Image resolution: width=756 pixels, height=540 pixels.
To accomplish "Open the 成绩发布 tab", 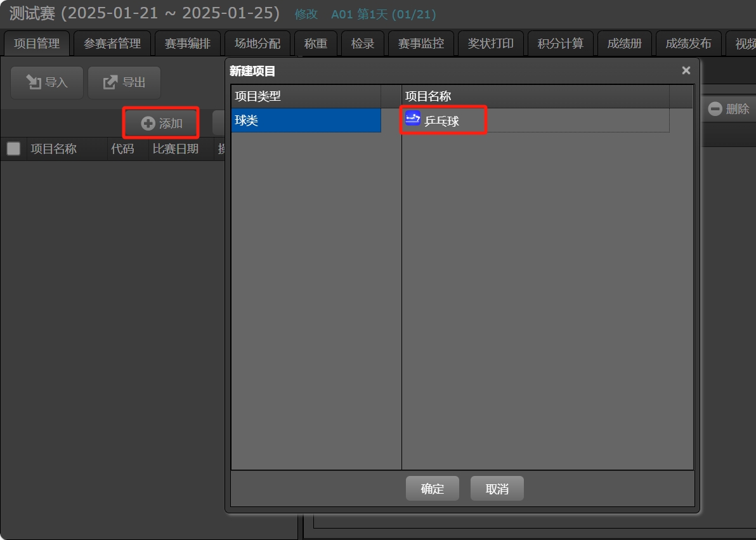I will coord(689,43).
